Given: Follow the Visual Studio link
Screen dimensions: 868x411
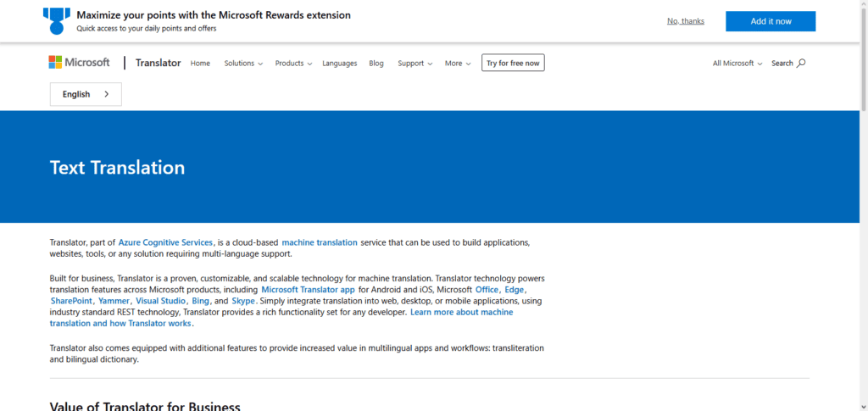Looking at the screenshot, I should click(161, 301).
